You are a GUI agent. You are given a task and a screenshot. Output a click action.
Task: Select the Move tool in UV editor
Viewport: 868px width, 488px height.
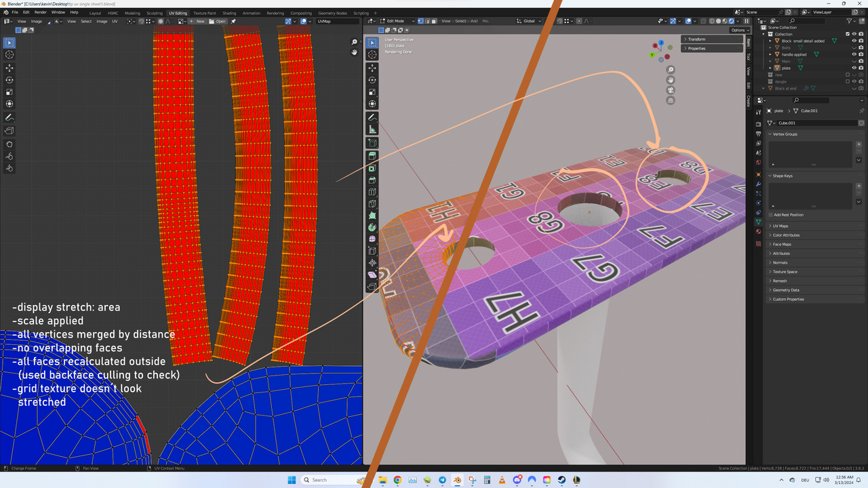(9, 68)
